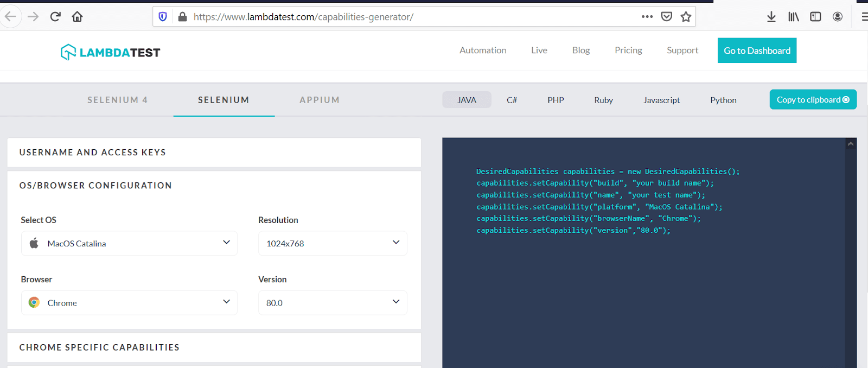Screen dimensions: 868x368
Task: Select the Javascript language tab
Action: (661, 100)
